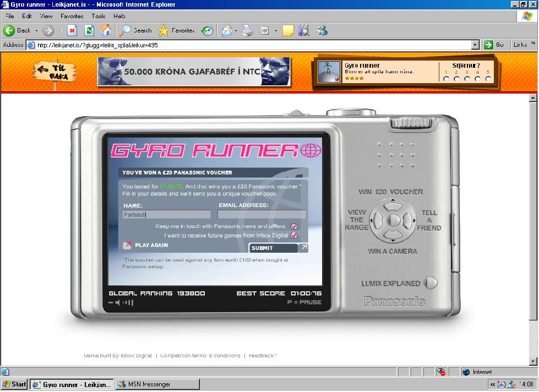The image size is (539, 392).
Task: Open the Address bar dropdown list
Action: click(x=475, y=45)
